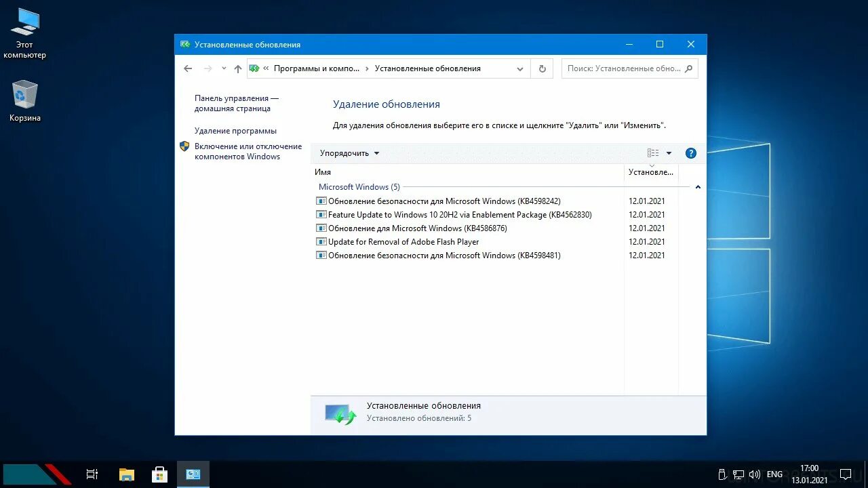Click the Control Panel taskbar button
This screenshot has width=868, height=488.
193,474
